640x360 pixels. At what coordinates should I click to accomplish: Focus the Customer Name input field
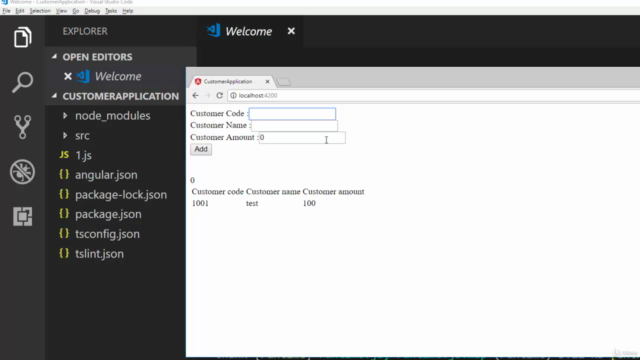[x=294, y=126]
